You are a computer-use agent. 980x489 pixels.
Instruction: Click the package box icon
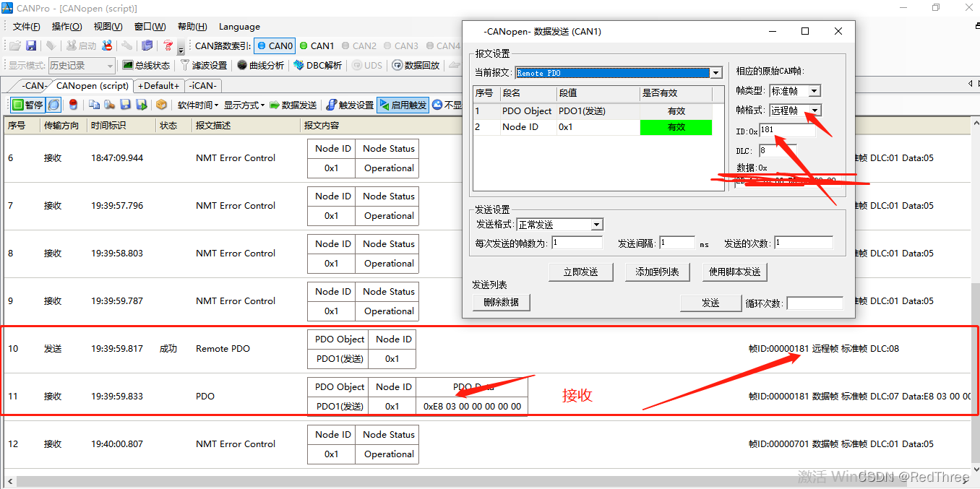tap(161, 105)
